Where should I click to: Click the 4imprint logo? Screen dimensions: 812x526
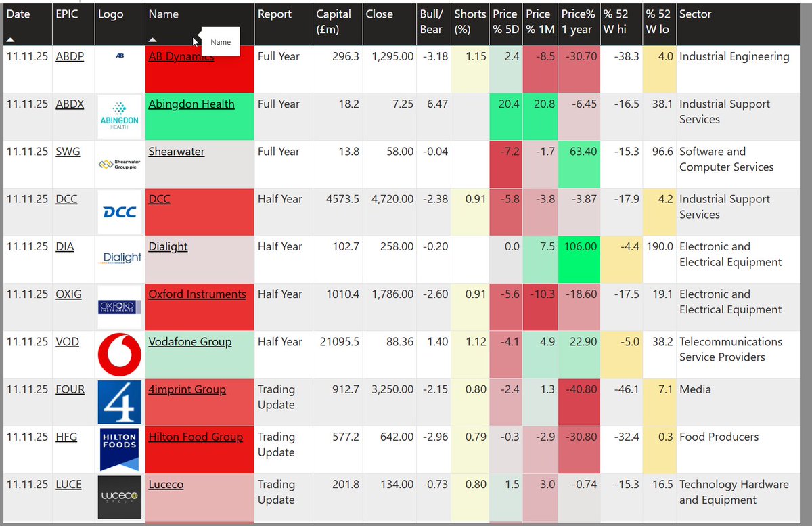point(119,402)
